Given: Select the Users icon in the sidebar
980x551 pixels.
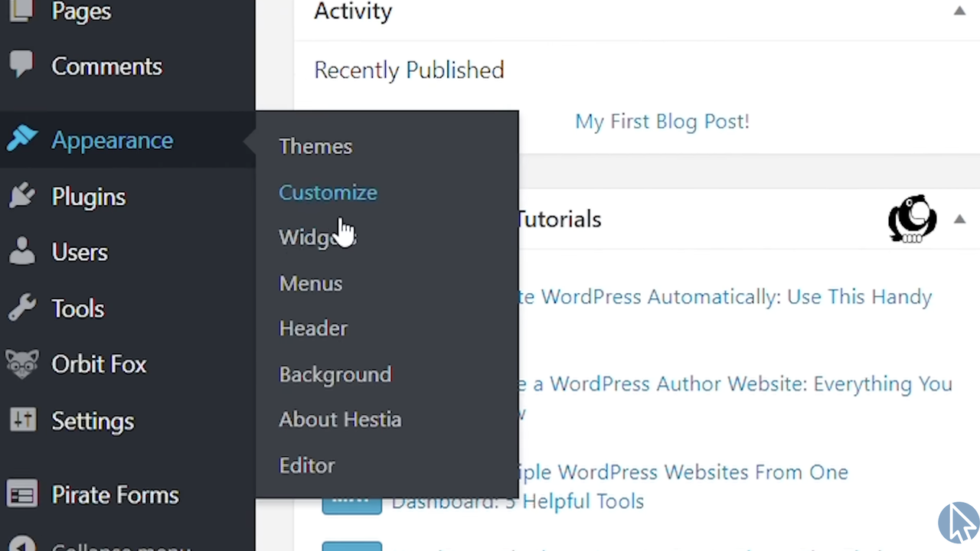Looking at the screenshot, I should coord(21,252).
